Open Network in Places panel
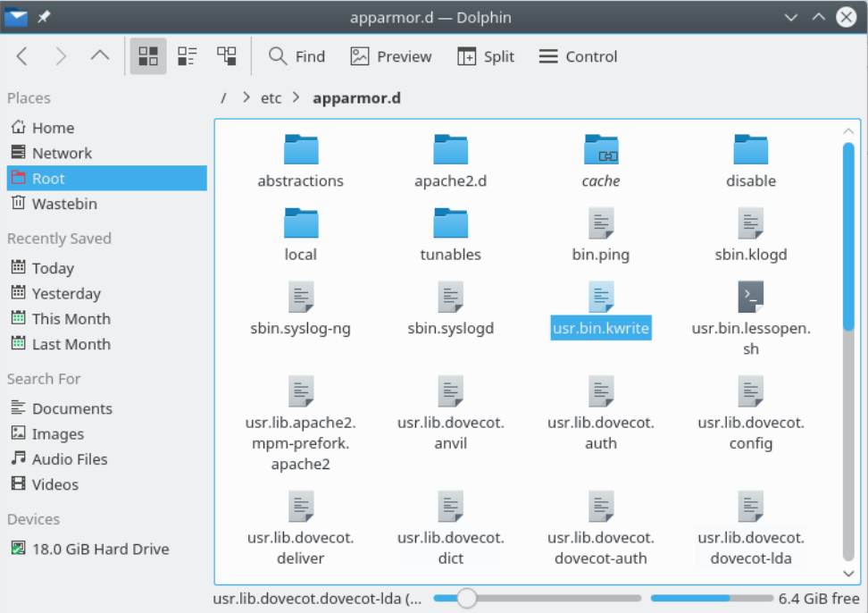 point(107,153)
